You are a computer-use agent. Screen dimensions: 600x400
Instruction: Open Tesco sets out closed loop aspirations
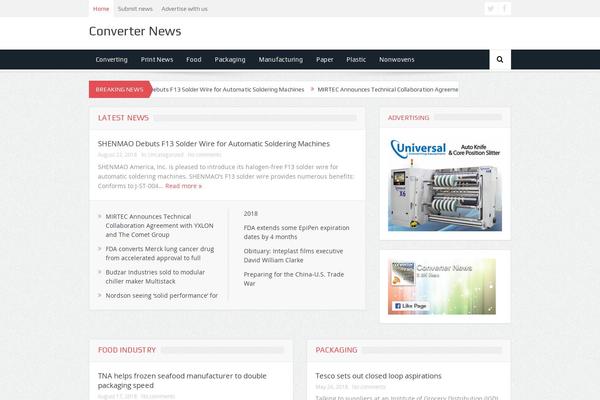(x=378, y=376)
